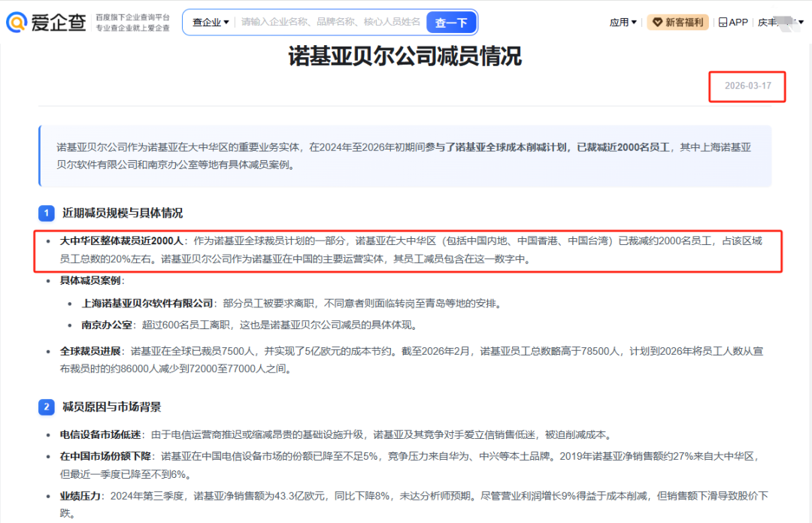Click the 全球裁员进展 bullet label
Screen dimensions: 812x523
click(90, 351)
